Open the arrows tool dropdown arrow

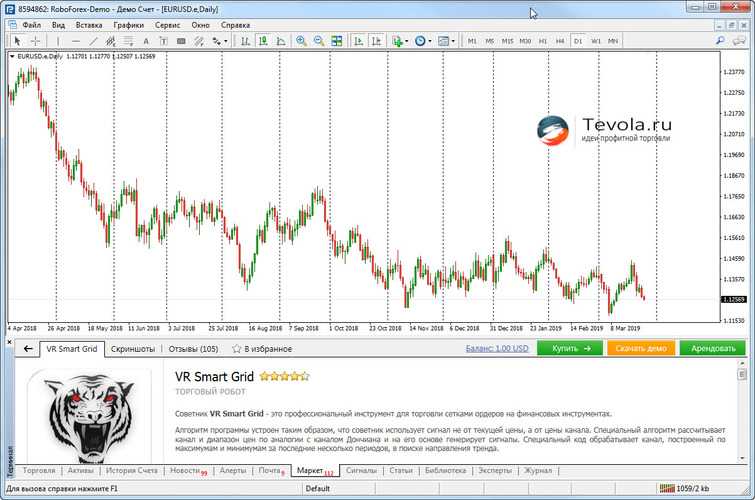click(225, 41)
